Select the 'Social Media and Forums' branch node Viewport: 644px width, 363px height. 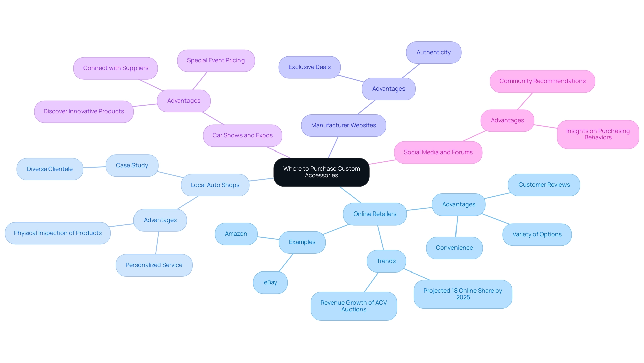437,152
